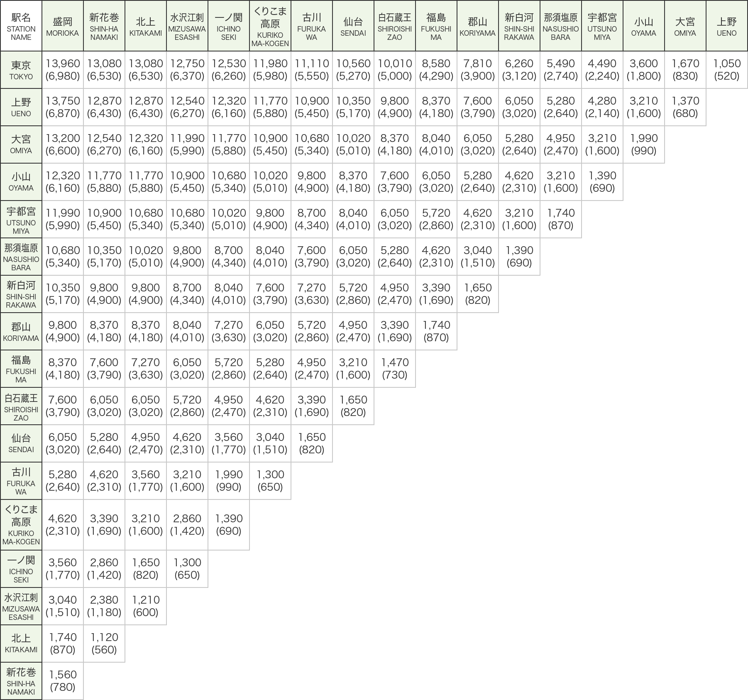Click the Sendai–Furukawa fare 1,650 (820)
Screen dimensions: 748x700
[312, 443]
